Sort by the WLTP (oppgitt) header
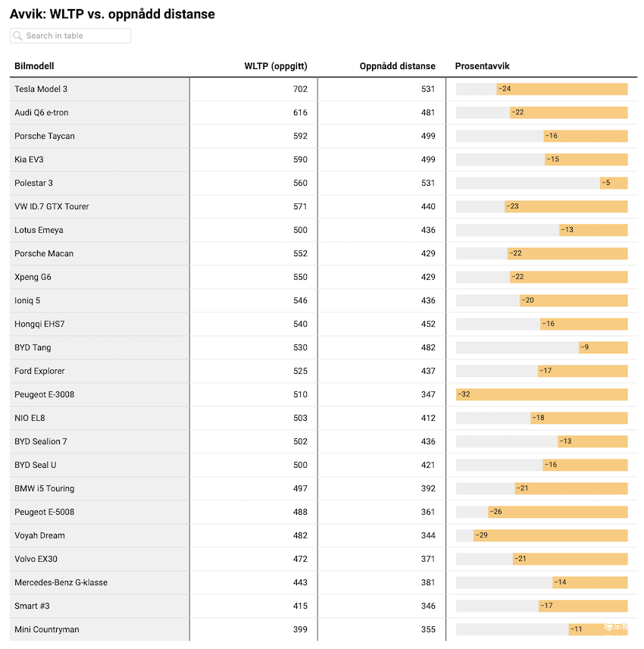644x649 pixels. [276, 66]
